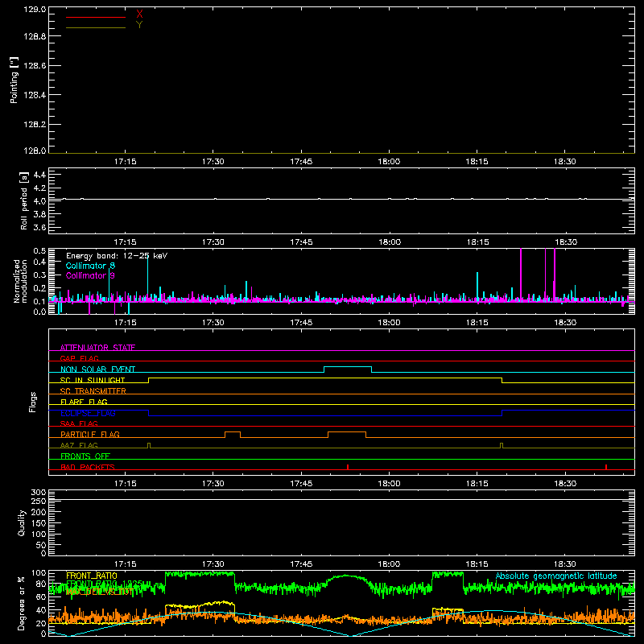Click the 'Degrees or %' axis title

[22, 603]
